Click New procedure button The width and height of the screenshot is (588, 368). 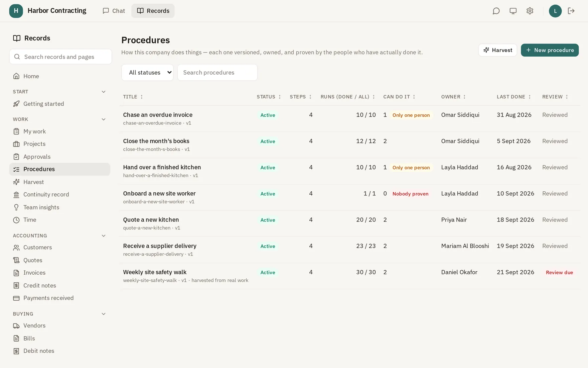click(550, 50)
